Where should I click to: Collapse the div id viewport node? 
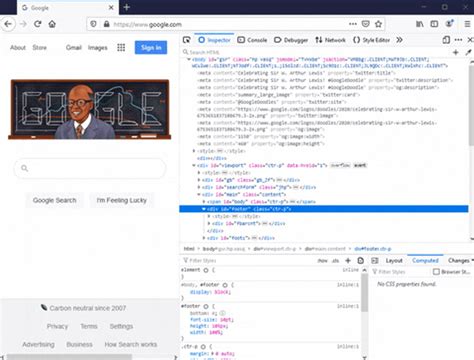click(x=194, y=165)
